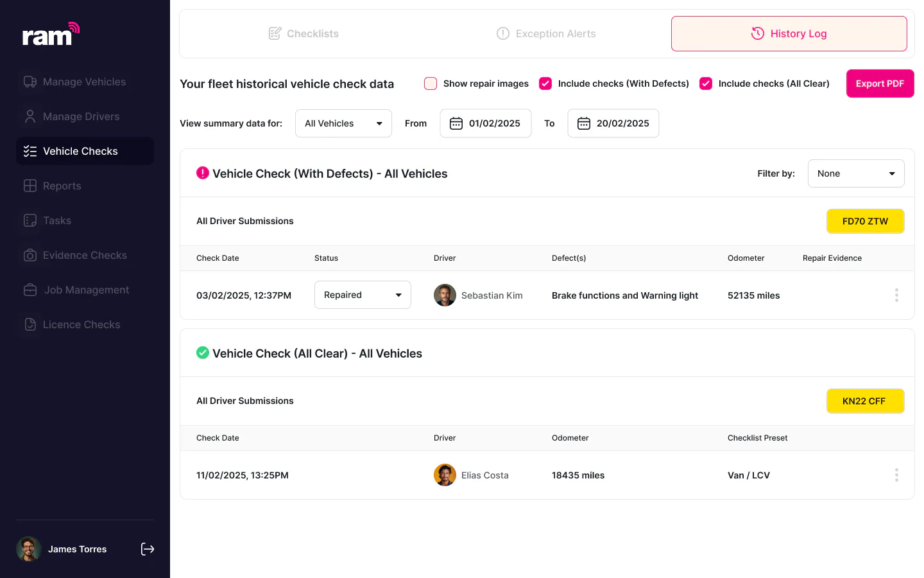Click the KN22 CFF registration button
The image size is (924, 578).
pyautogui.click(x=866, y=401)
